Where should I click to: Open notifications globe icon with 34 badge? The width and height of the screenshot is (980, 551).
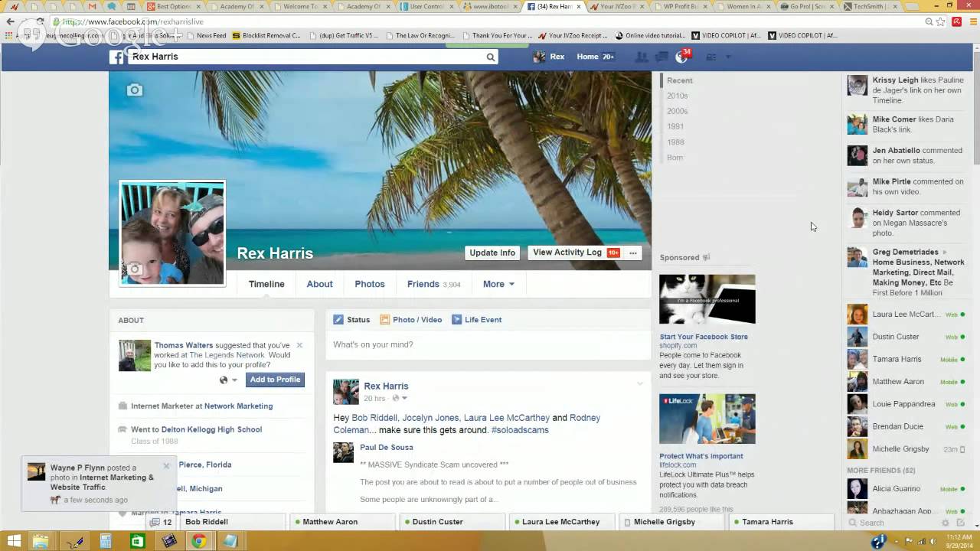[x=681, y=57]
